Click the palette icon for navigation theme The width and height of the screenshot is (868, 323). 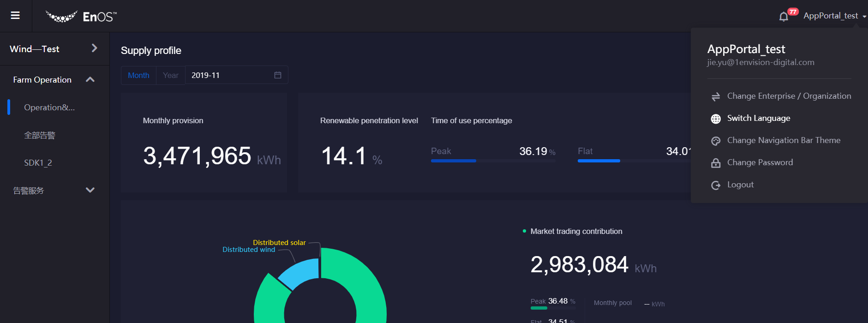716,141
